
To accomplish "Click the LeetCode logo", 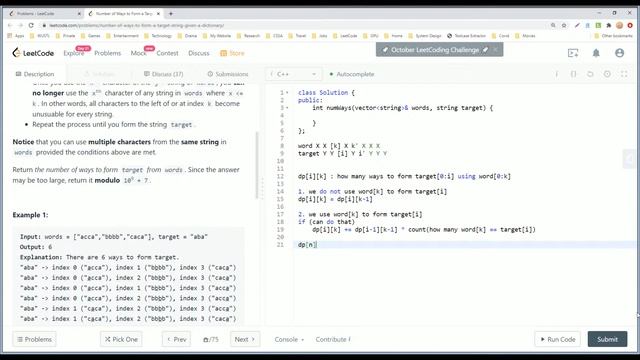I will click(33, 53).
